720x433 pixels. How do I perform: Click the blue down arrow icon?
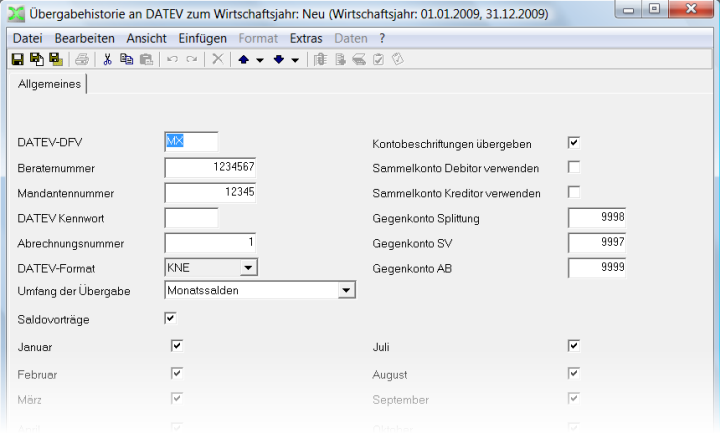279,59
